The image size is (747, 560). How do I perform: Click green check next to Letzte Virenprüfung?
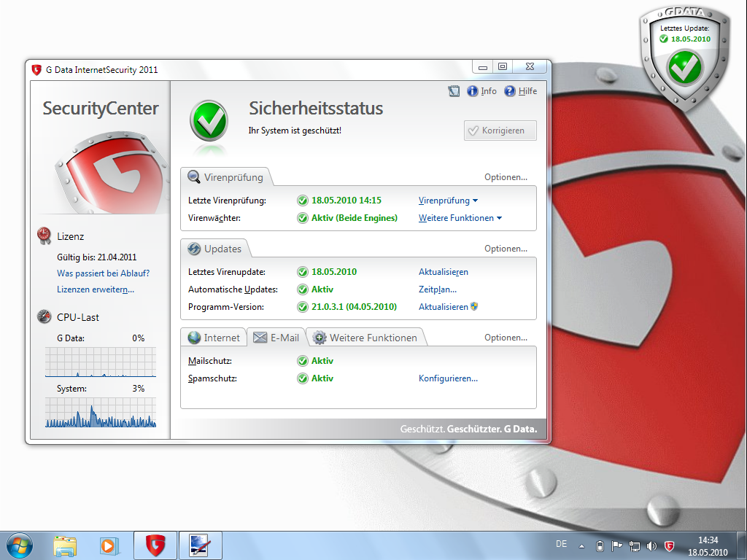point(303,201)
